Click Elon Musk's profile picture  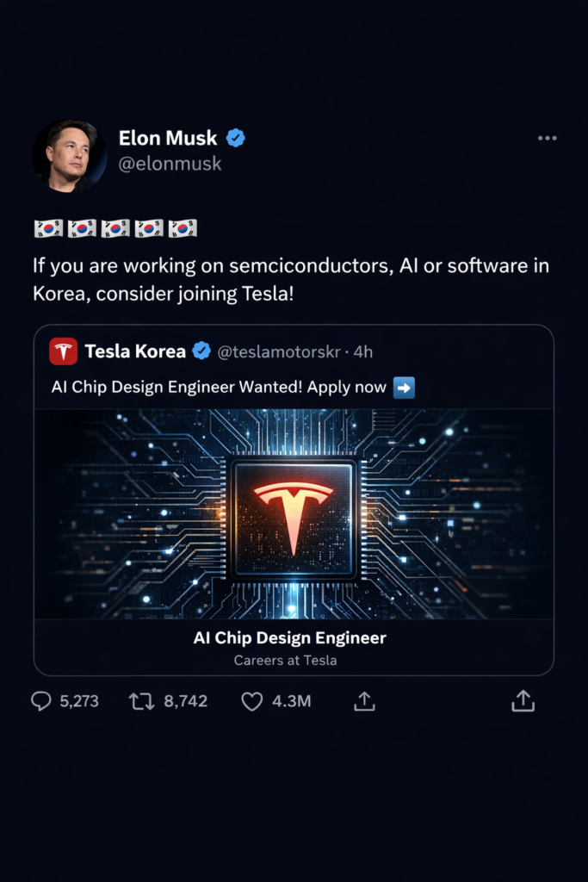pos(69,156)
